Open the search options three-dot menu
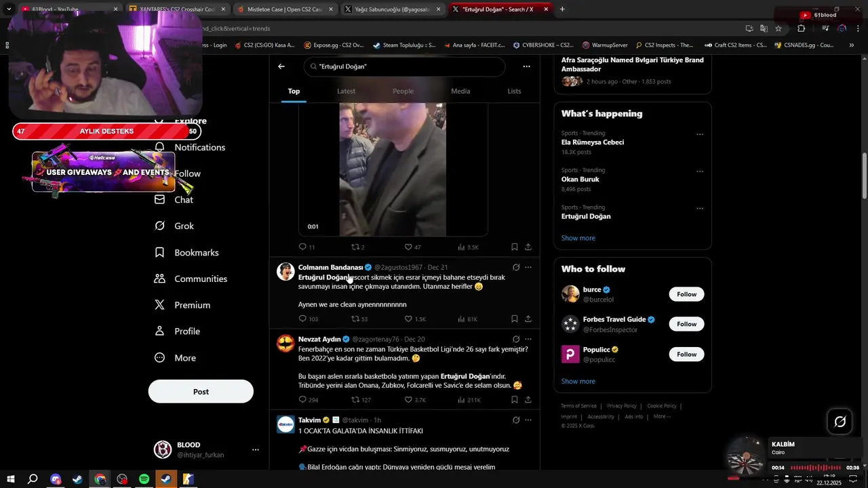868x488 pixels. pyautogui.click(x=526, y=66)
